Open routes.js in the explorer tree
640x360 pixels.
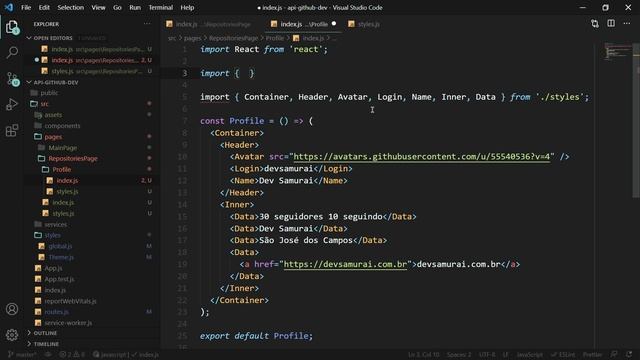coord(57,312)
